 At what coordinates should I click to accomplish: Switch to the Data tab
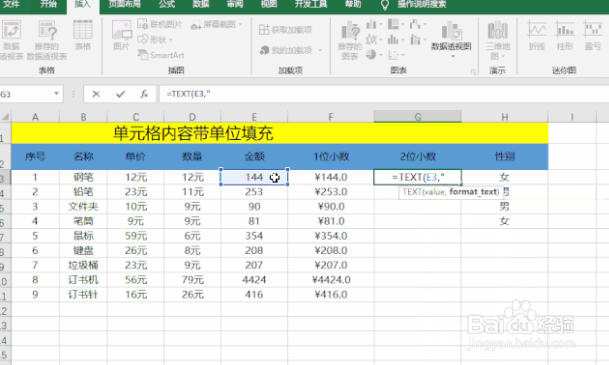pos(201,4)
